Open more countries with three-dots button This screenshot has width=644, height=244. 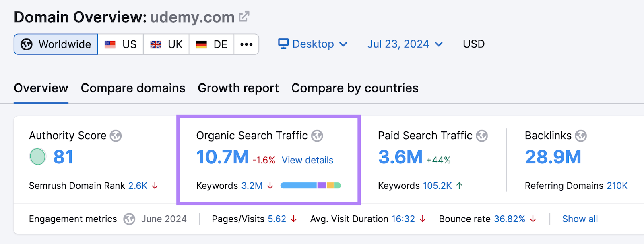[246, 44]
